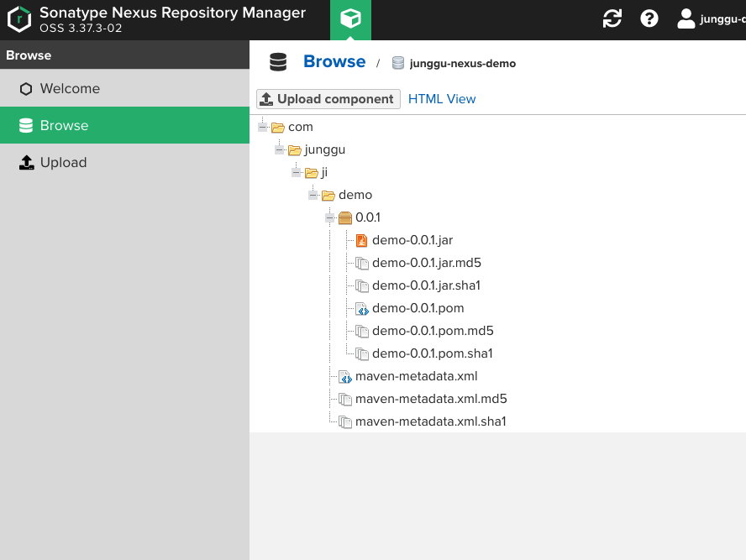Collapse the com folder tree node
Image resolution: width=746 pixels, height=560 pixels.
[x=263, y=127]
